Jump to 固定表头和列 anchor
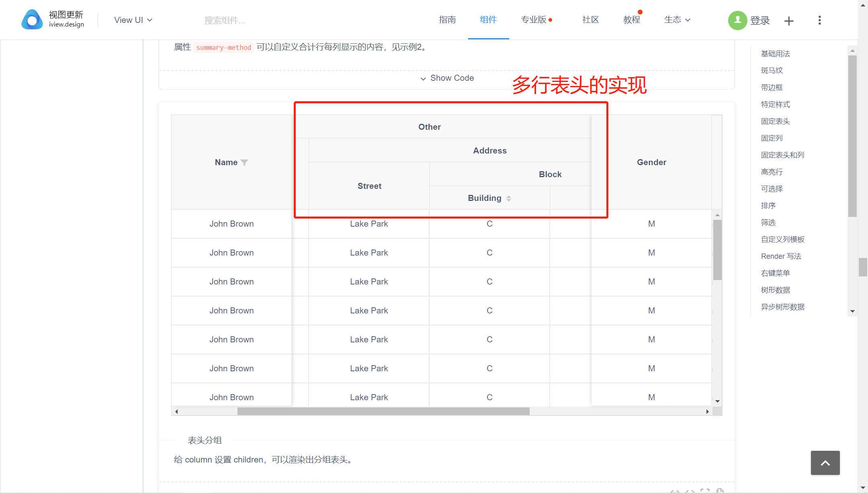This screenshot has width=868, height=493. [782, 155]
